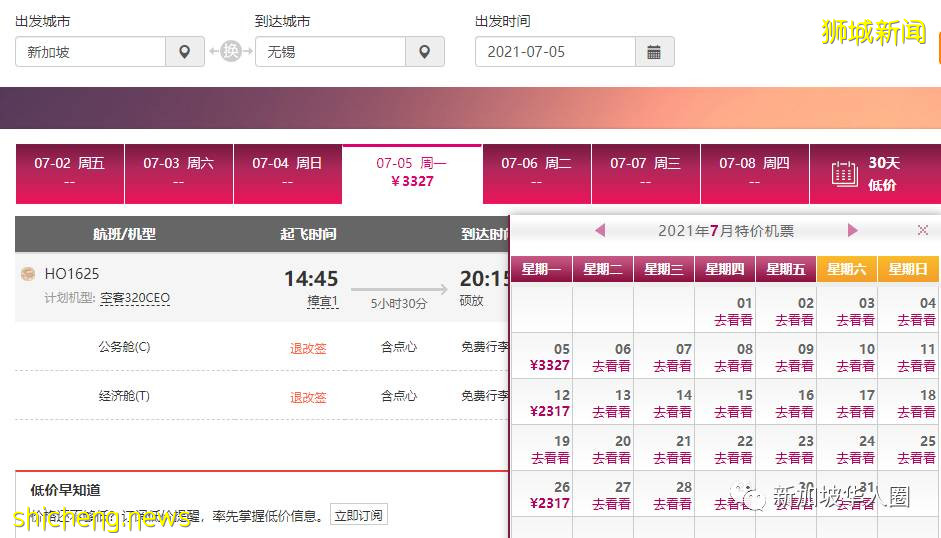
Task: Open the 30天低价 calendar view
Action: (867, 174)
